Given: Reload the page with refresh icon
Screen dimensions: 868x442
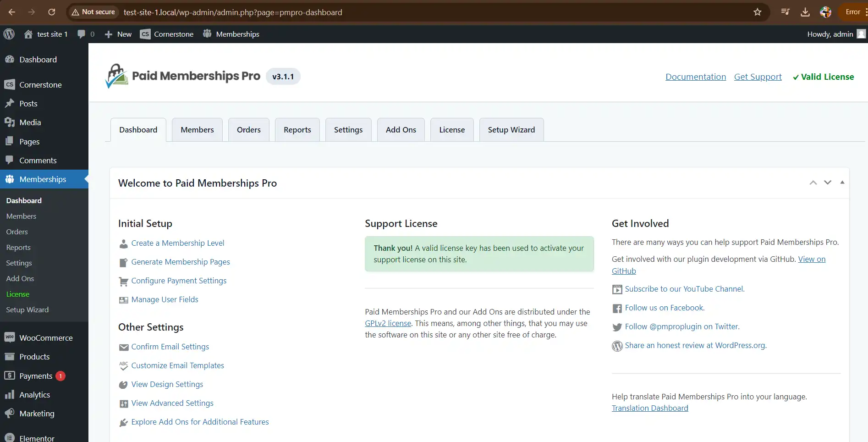Looking at the screenshot, I should point(52,12).
